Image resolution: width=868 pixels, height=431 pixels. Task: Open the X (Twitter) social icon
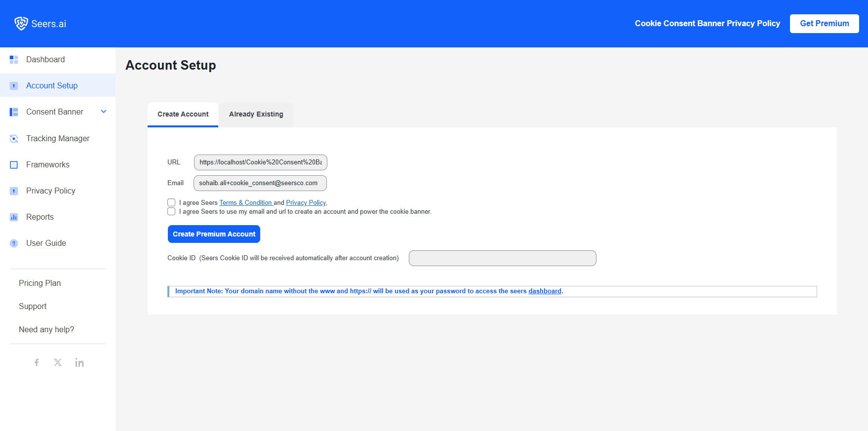pyautogui.click(x=58, y=362)
